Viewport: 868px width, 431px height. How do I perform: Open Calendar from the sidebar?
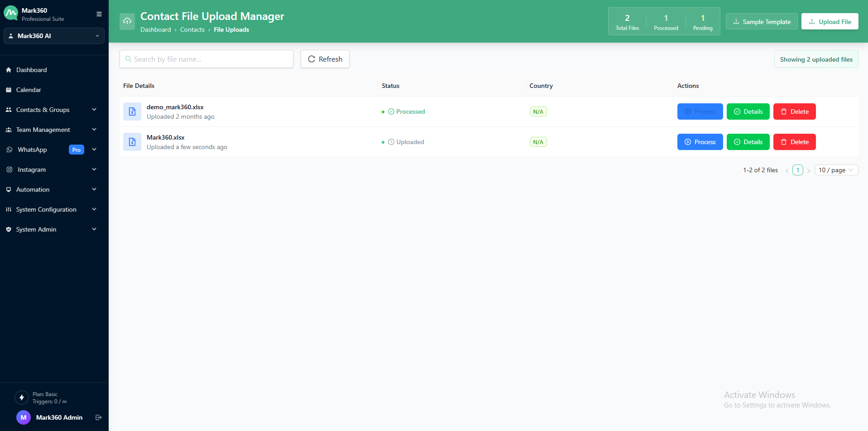click(x=29, y=90)
